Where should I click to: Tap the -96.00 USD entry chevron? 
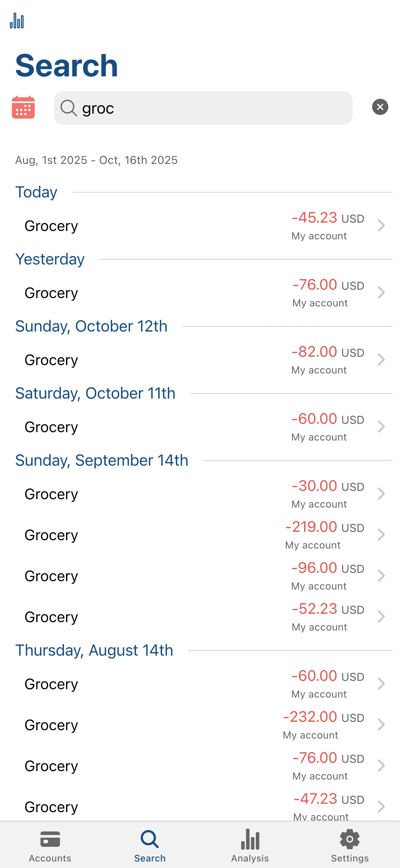coord(381,576)
